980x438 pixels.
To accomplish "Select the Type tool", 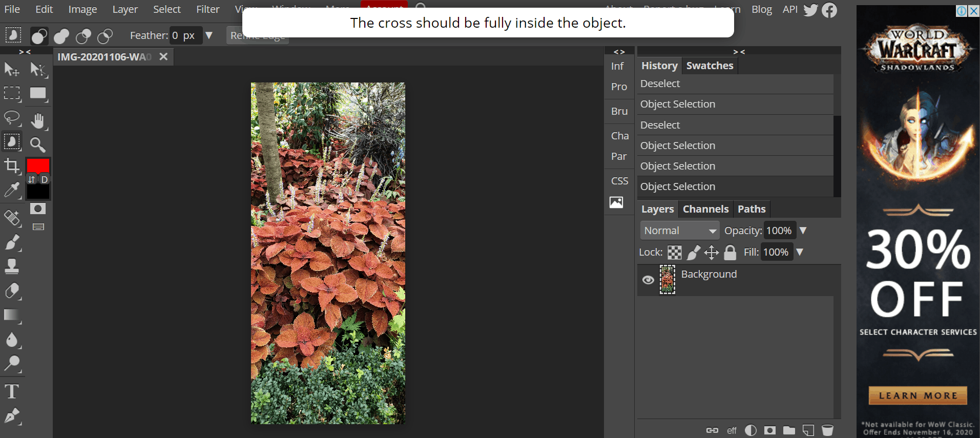I will coord(12,392).
